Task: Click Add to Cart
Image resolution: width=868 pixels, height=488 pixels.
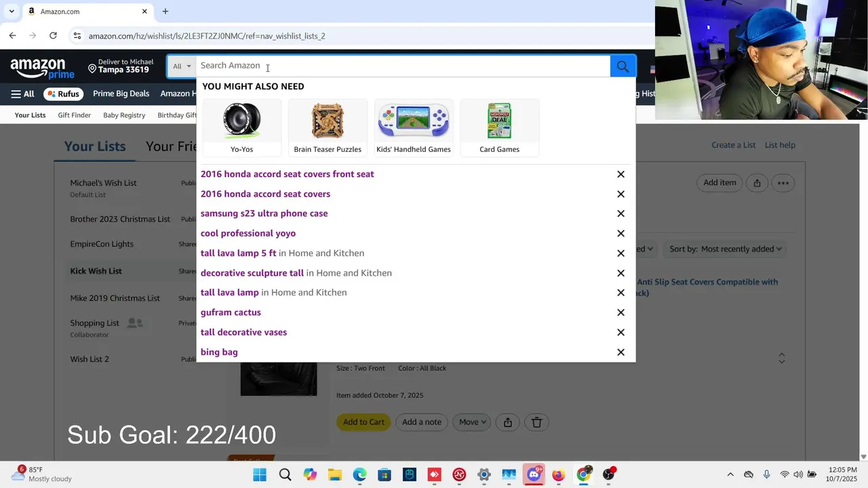Action: [x=363, y=422]
